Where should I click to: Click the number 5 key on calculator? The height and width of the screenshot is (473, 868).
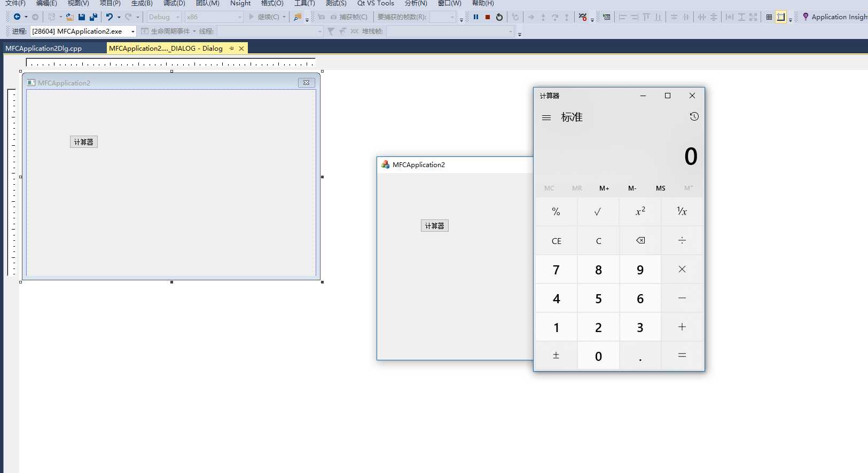pyautogui.click(x=598, y=298)
